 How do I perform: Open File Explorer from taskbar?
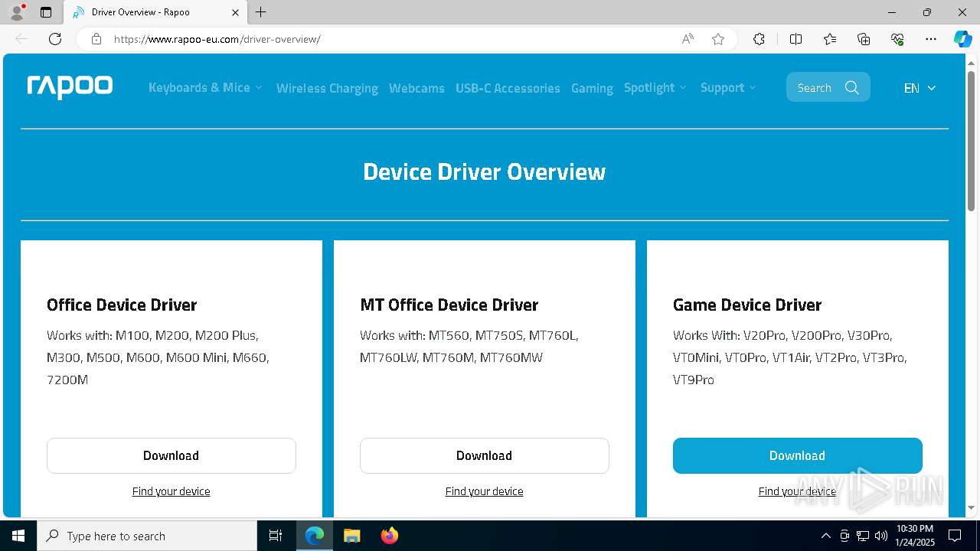click(351, 536)
